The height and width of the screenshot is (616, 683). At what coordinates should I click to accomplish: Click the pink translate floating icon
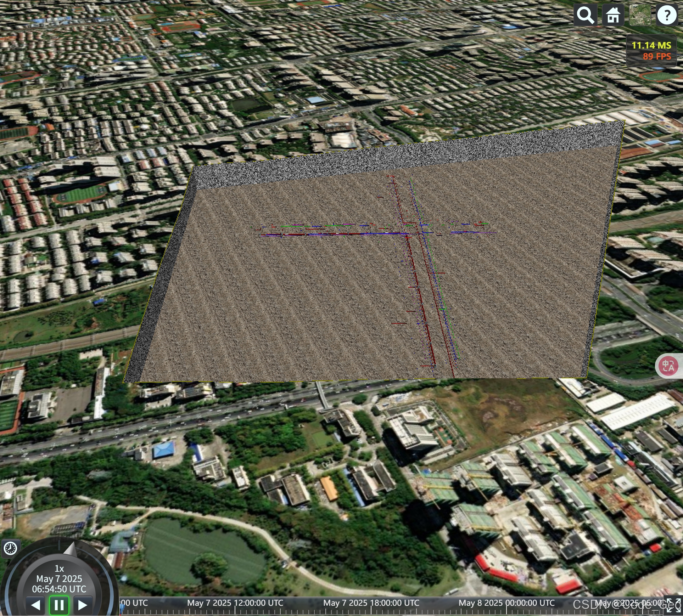668,366
